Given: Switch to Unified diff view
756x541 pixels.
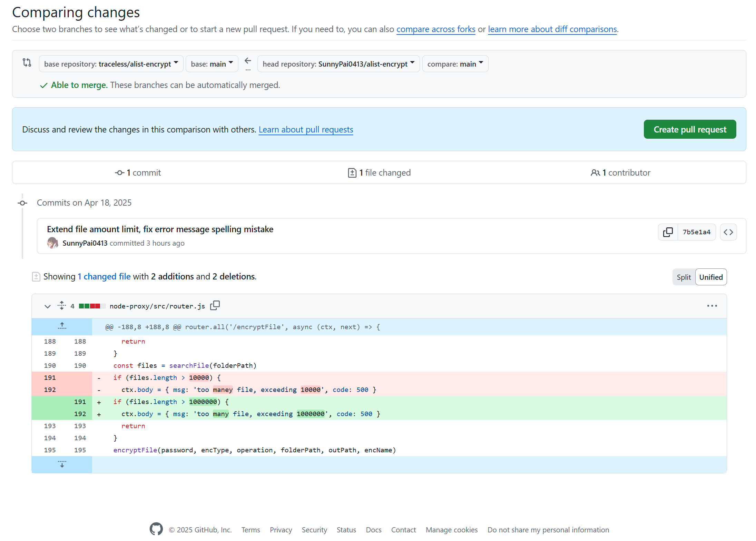Looking at the screenshot, I should coord(711,277).
